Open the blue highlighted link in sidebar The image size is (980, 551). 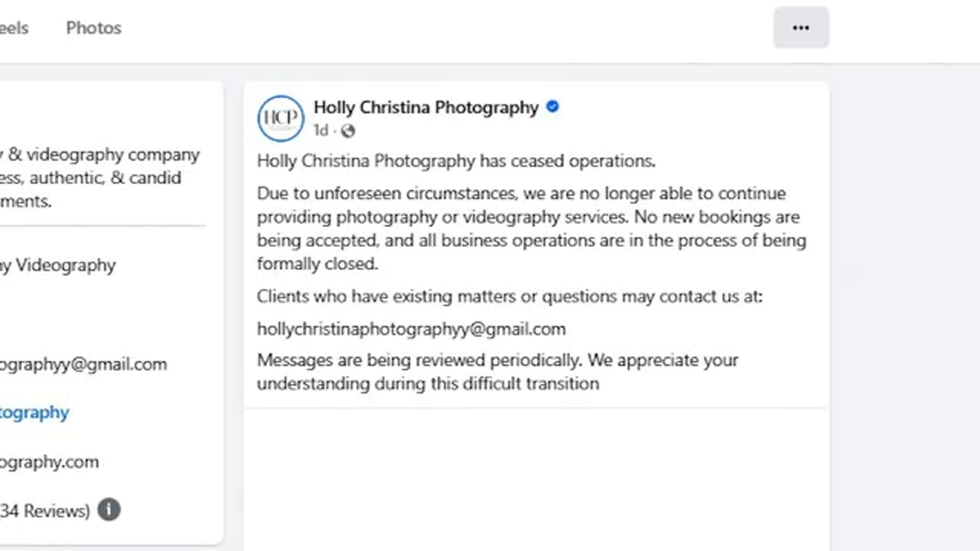[34, 413]
